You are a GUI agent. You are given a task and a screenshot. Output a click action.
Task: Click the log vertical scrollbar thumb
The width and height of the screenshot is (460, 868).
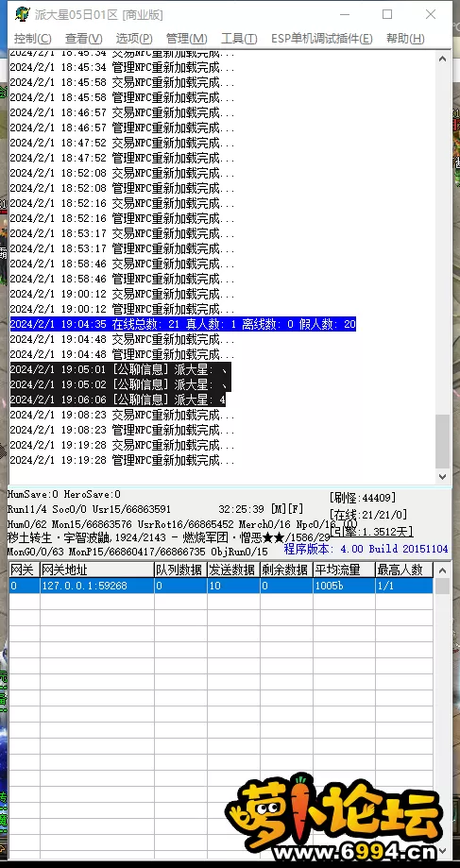coord(442,441)
